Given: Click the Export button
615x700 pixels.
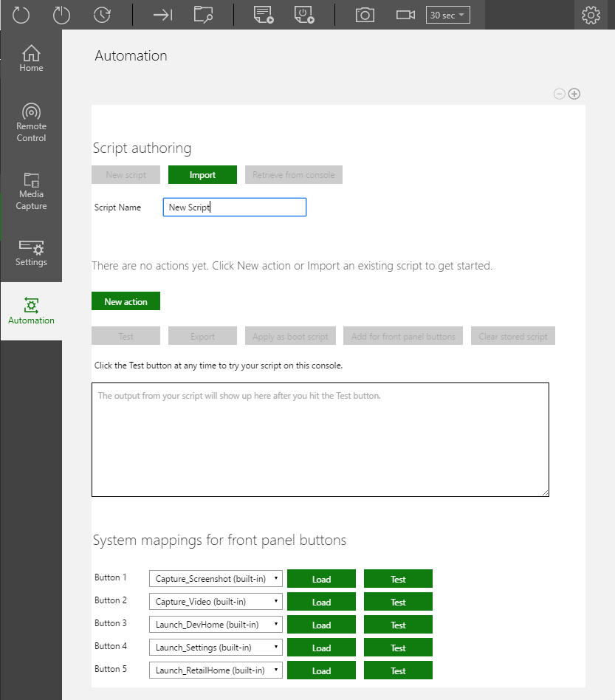Looking at the screenshot, I should click(202, 336).
